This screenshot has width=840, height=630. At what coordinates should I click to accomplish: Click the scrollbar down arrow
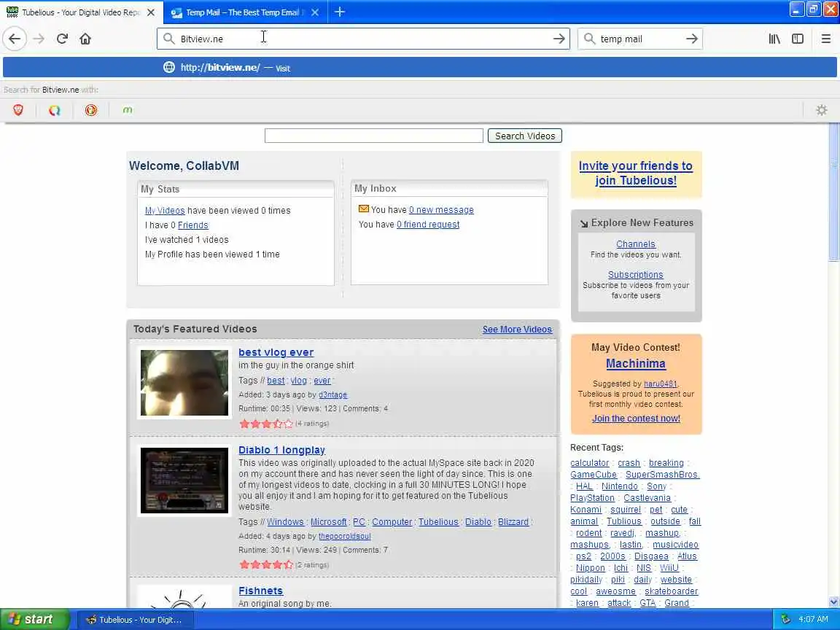click(833, 602)
